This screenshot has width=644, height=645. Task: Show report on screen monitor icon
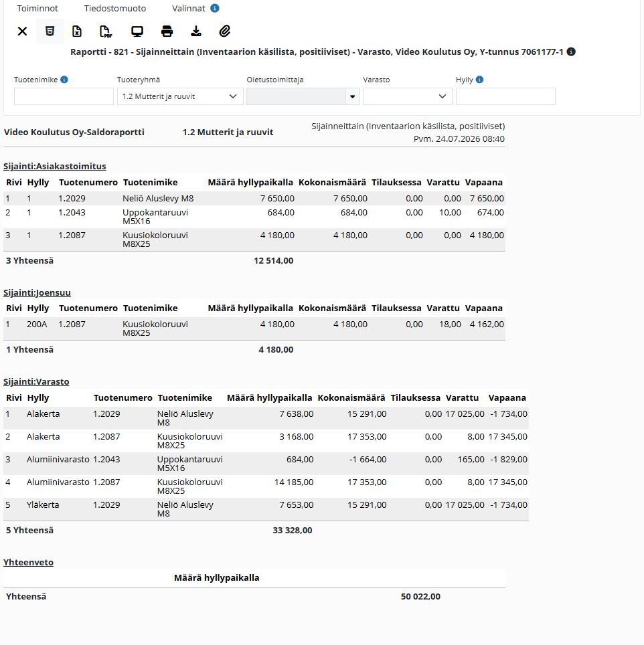pos(137,31)
